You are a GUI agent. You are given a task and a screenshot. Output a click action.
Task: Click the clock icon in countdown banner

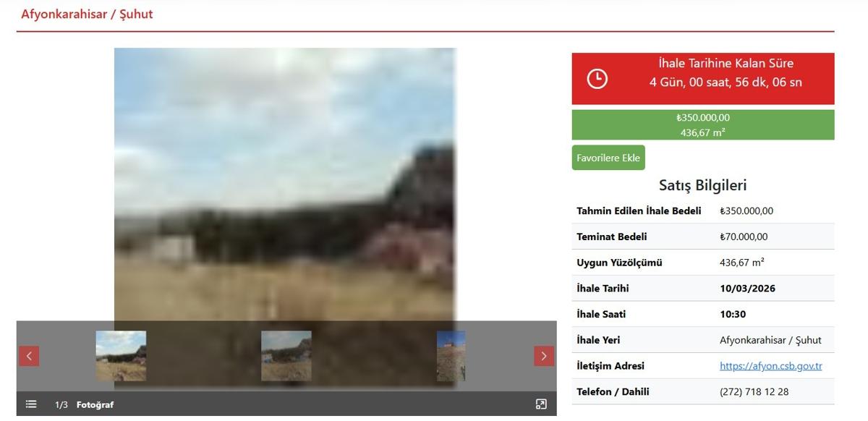(x=597, y=79)
